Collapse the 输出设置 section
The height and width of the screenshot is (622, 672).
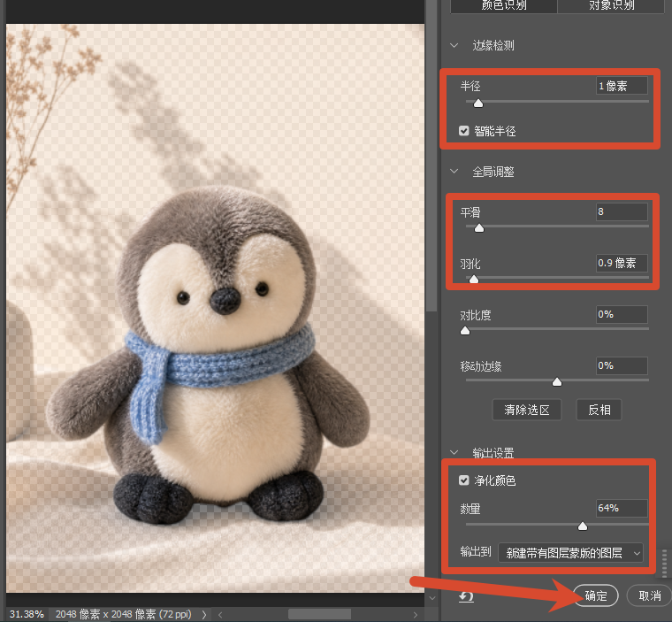pyautogui.click(x=454, y=452)
